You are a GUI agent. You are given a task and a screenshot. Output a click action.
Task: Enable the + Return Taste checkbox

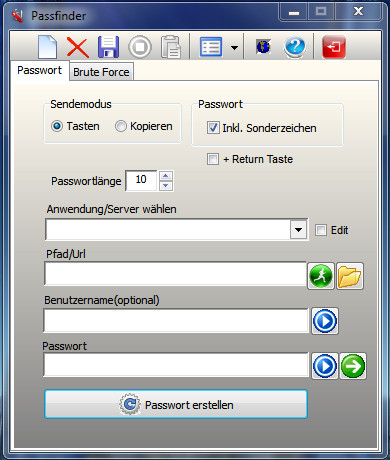tap(213, 159)
